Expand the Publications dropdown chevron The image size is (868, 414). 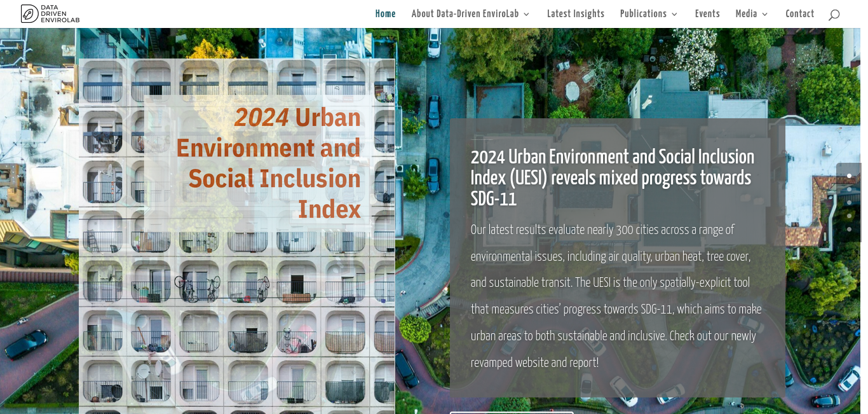(674, 14)
